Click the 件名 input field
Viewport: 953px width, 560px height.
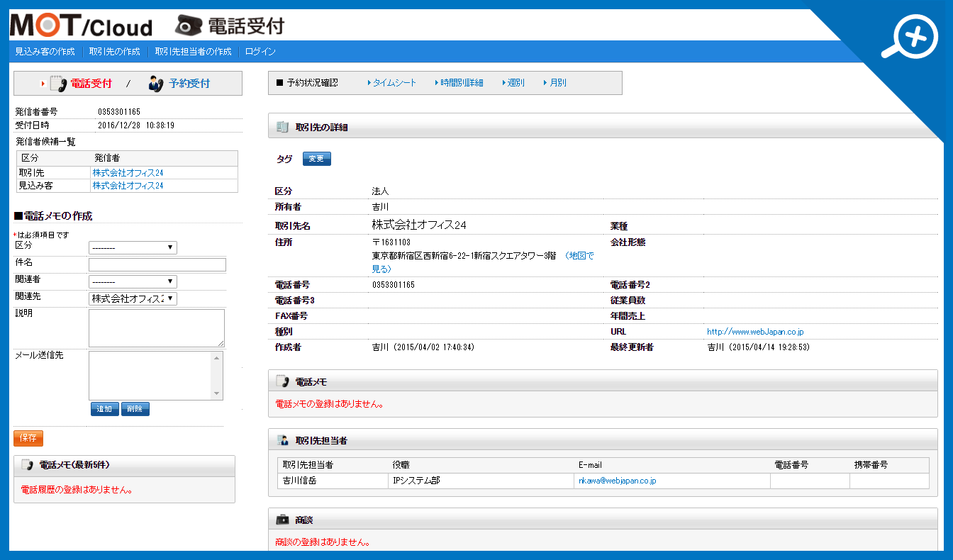coord(156,264)
